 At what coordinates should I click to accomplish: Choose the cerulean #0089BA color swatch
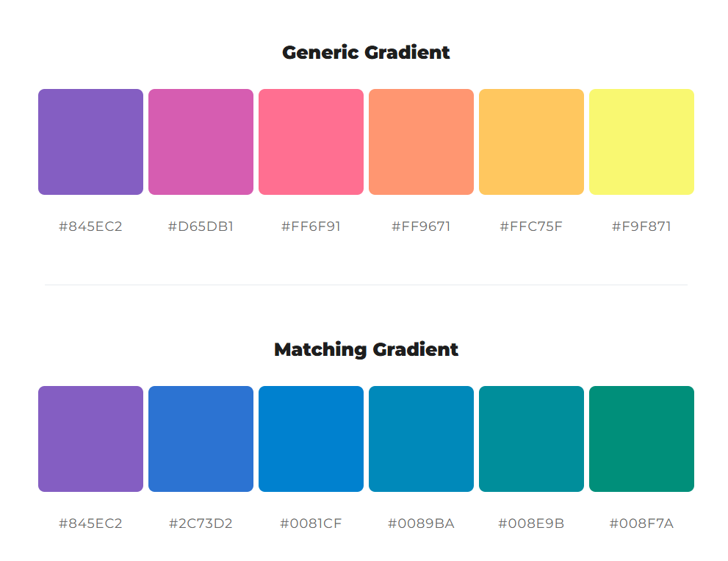coord(421,439)
